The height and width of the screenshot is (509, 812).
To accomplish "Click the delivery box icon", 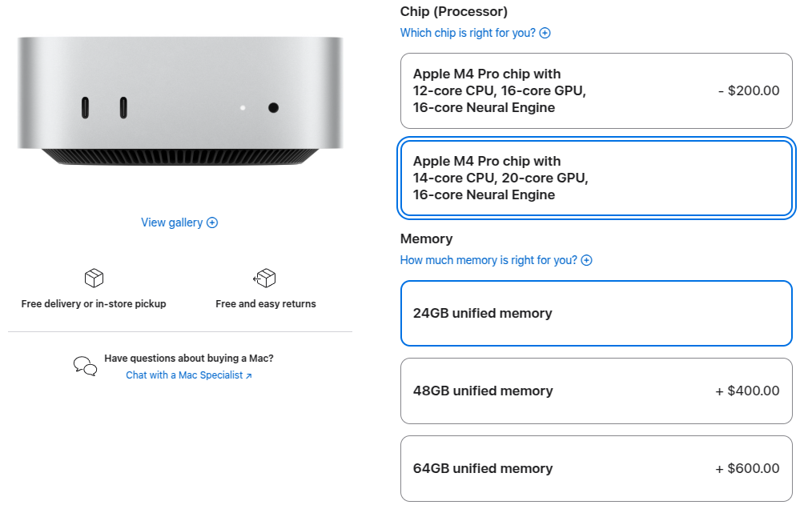I will point(94,278).
